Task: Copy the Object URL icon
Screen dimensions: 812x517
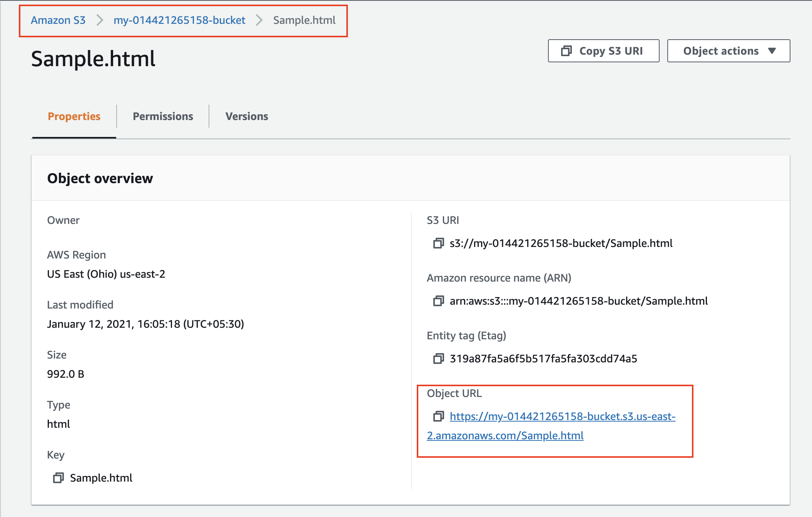Action: 438,416
